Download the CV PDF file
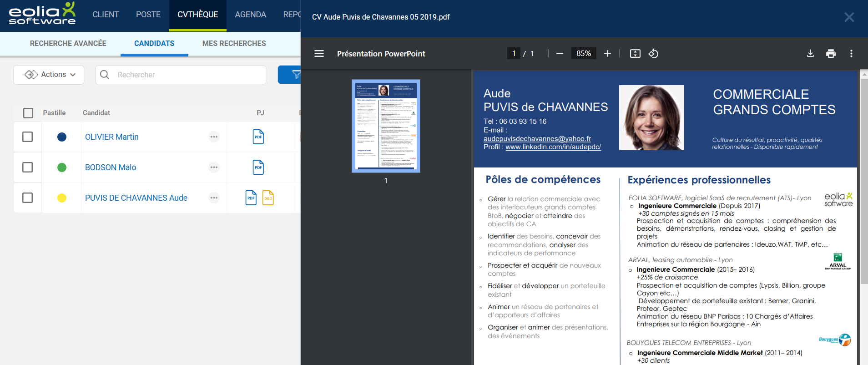 click(810, 54)
